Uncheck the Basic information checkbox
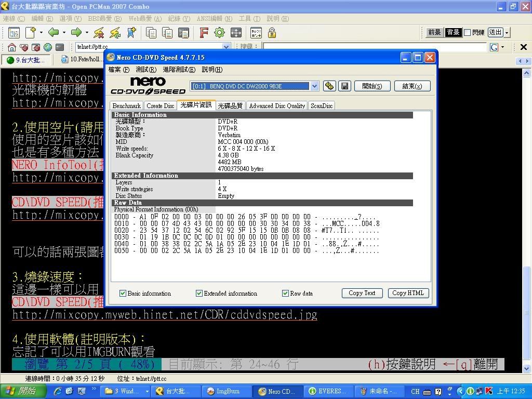 123,294
